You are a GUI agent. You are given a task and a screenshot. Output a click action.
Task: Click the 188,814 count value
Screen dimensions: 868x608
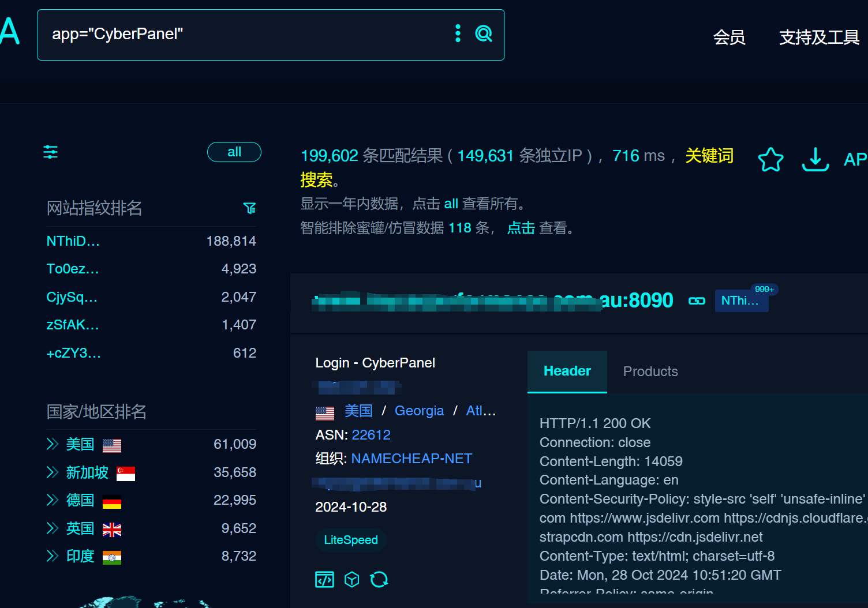coord(231,241)
